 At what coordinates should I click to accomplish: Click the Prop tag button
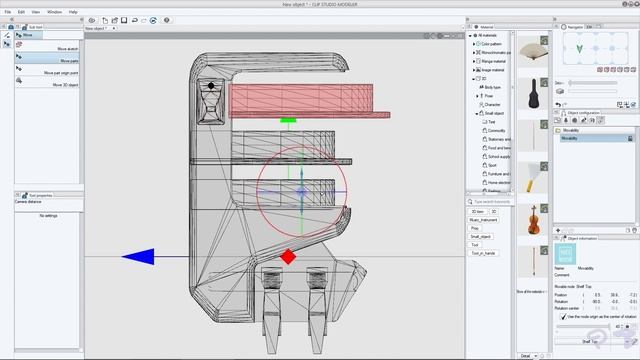point(474,228)
